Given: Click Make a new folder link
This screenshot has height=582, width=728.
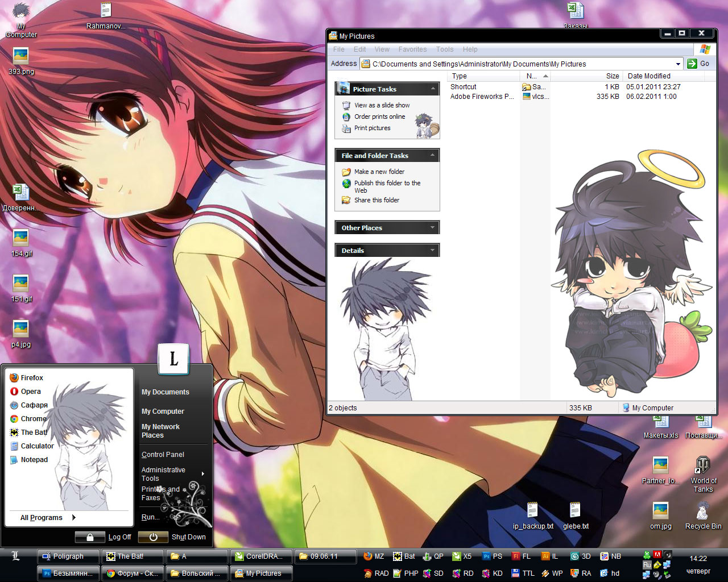Looking at the screenshot, I should click(379, 172).
